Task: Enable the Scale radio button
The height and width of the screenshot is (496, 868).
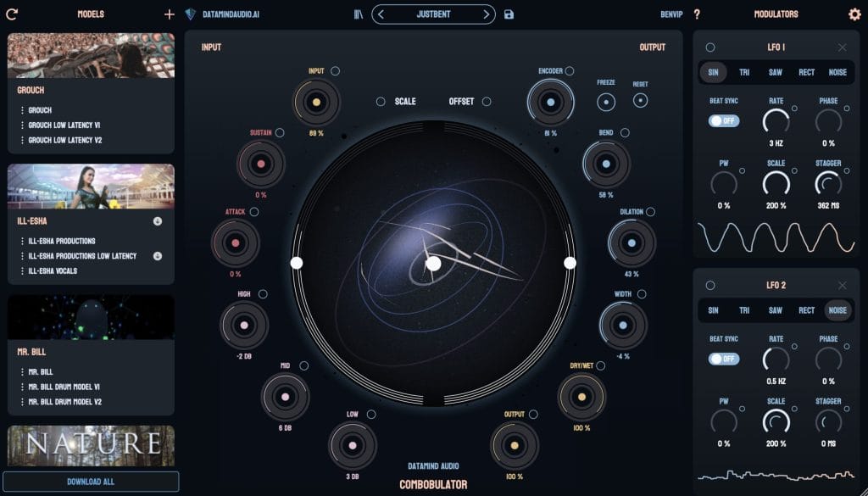Action: point(381,102)
